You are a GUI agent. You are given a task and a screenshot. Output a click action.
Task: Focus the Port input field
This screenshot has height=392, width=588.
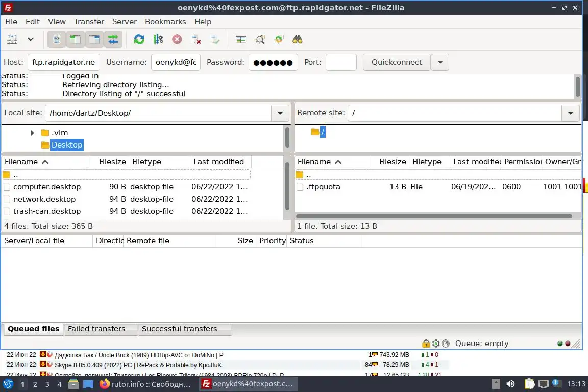341,62
